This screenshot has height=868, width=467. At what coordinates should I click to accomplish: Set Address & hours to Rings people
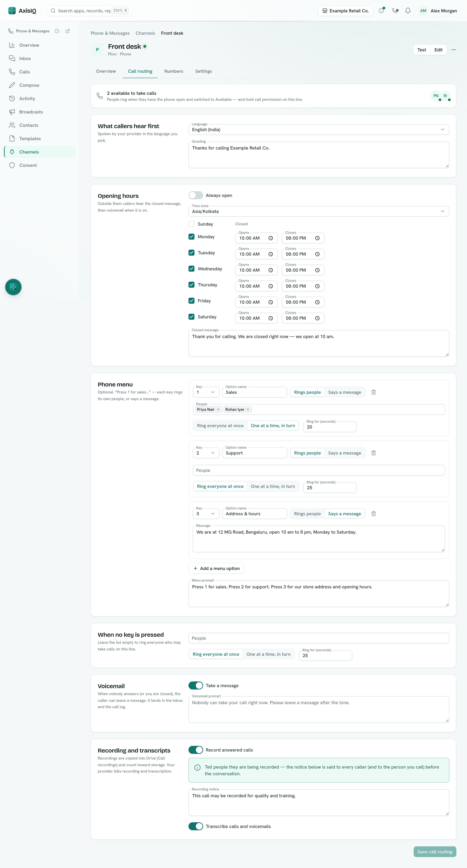tap(307, 514)
